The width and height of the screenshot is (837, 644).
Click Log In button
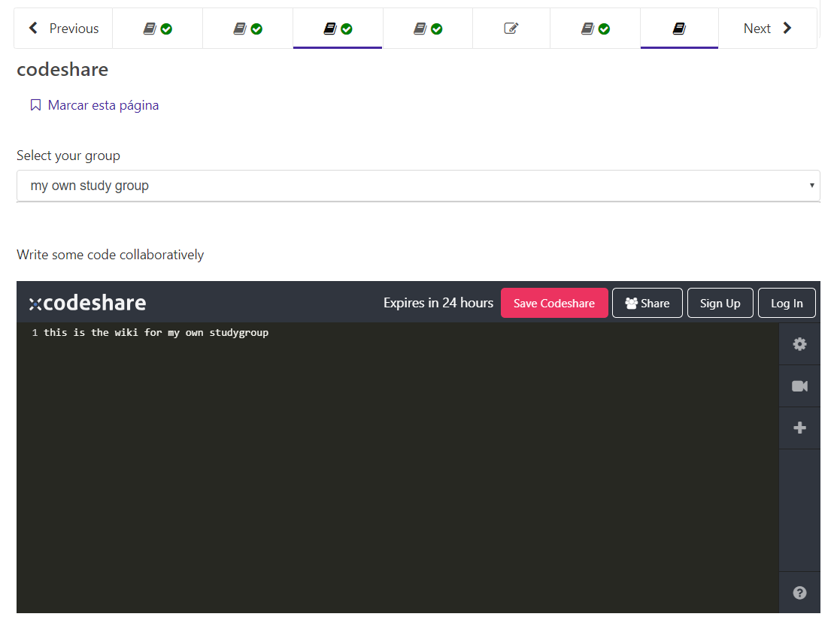(787, 303)
